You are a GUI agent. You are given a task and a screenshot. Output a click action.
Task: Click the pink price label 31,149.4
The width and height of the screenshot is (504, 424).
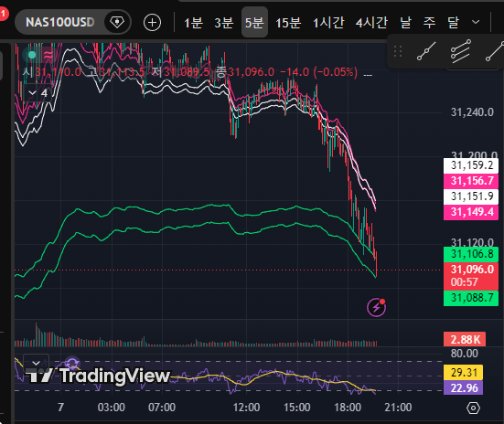click(x=471, y=212)
